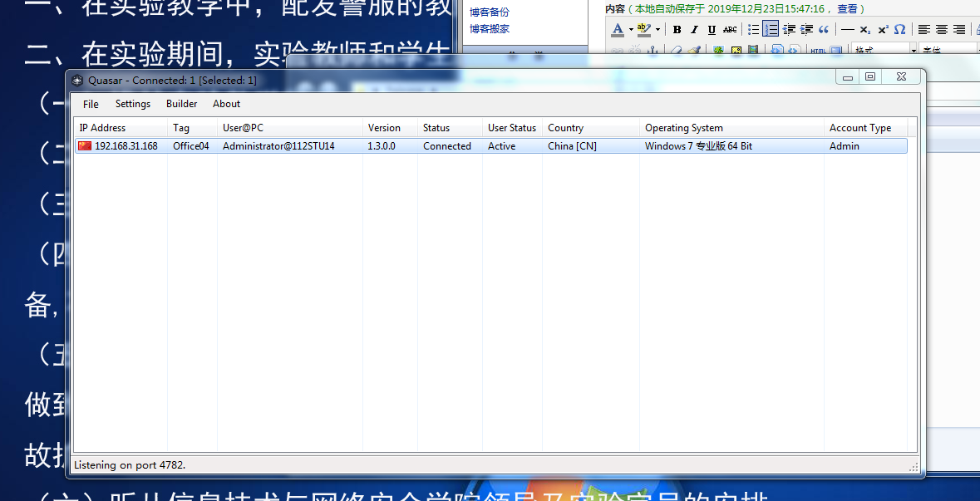Insert special character with Omega icon
The height and width of the screenshot is (501, 980).
[x=900, y=29]
